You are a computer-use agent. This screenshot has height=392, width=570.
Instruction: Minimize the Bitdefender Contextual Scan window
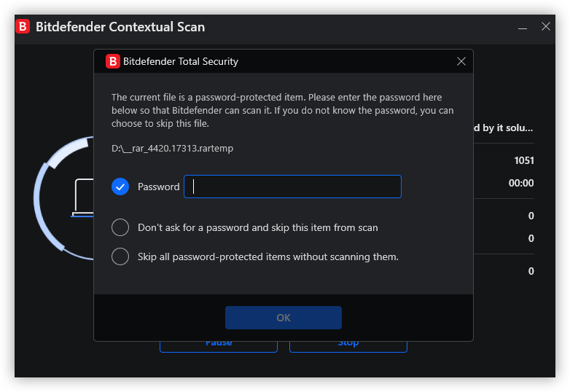tap(523, 27)
